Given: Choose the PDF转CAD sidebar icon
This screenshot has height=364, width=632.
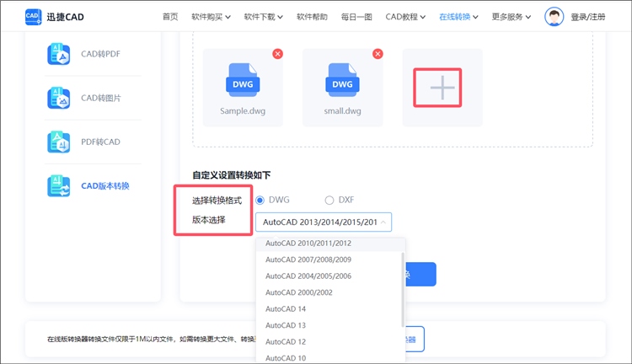Looking at the screenshot, I should pyautogui.click(x=59, y=142).
